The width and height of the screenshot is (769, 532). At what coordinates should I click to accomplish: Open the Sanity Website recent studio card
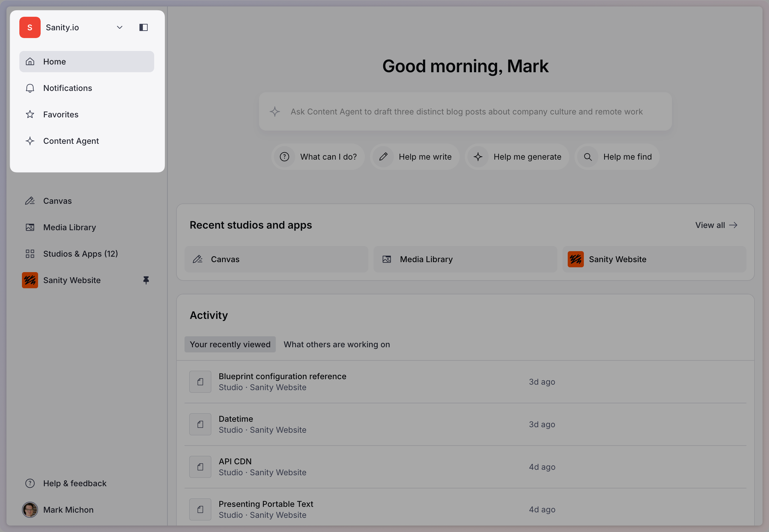[654, 259]
